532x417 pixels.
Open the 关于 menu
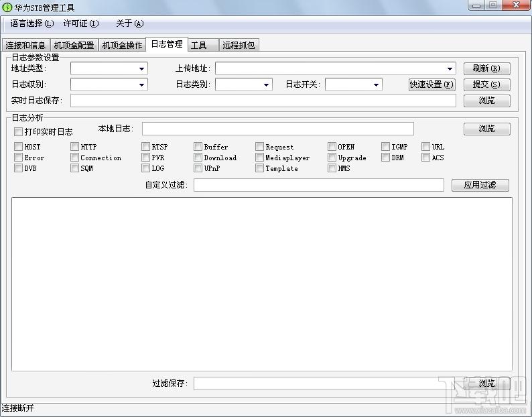point(129,23)
